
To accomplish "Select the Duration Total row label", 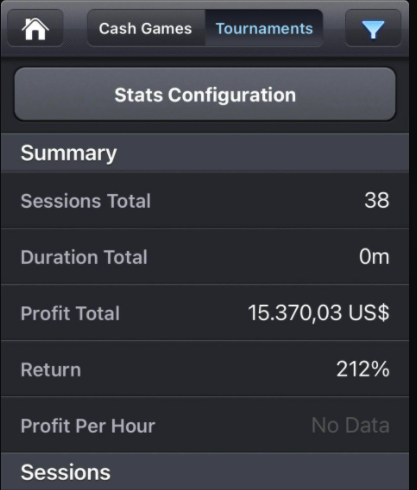I will (x=84, y=257).
